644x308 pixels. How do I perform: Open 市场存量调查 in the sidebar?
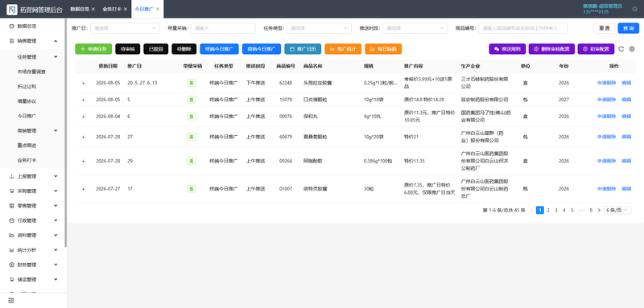tap(31, 72)
